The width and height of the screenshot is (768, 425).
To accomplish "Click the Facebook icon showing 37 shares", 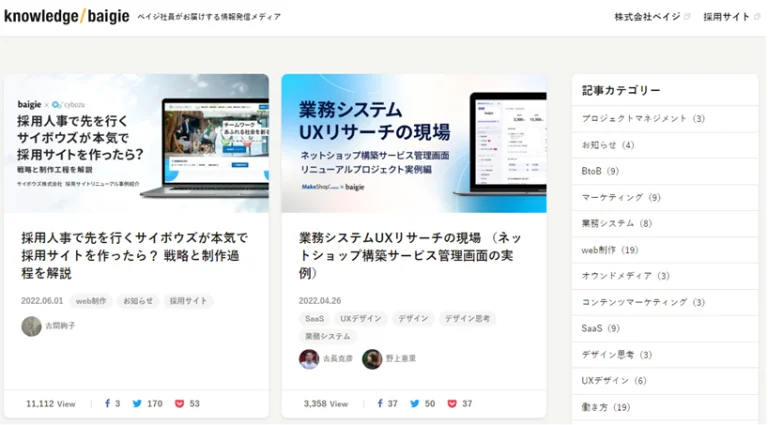I will click(380, 403).
